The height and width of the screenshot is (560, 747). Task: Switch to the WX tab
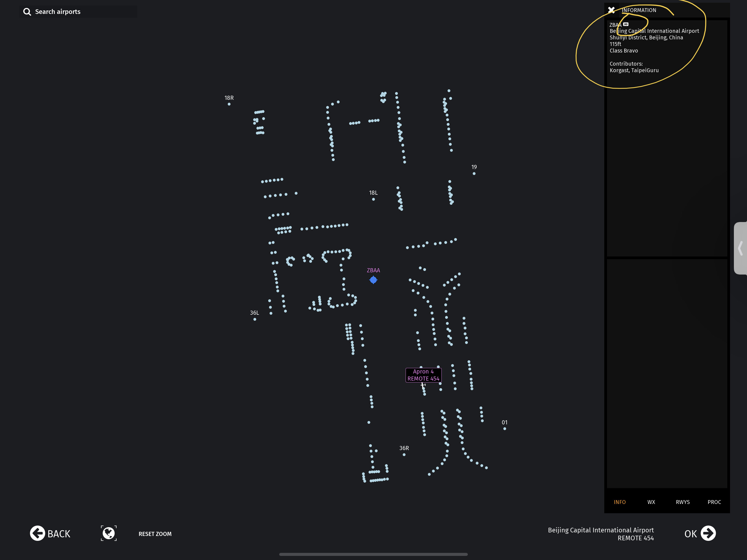point(651,502)
